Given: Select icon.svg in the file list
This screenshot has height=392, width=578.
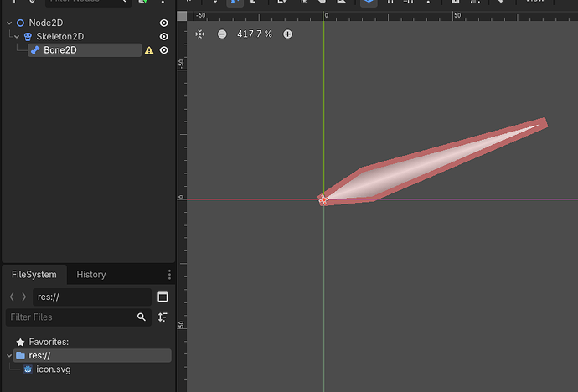Looking at the screenshot, I should [x=54, y=369].
